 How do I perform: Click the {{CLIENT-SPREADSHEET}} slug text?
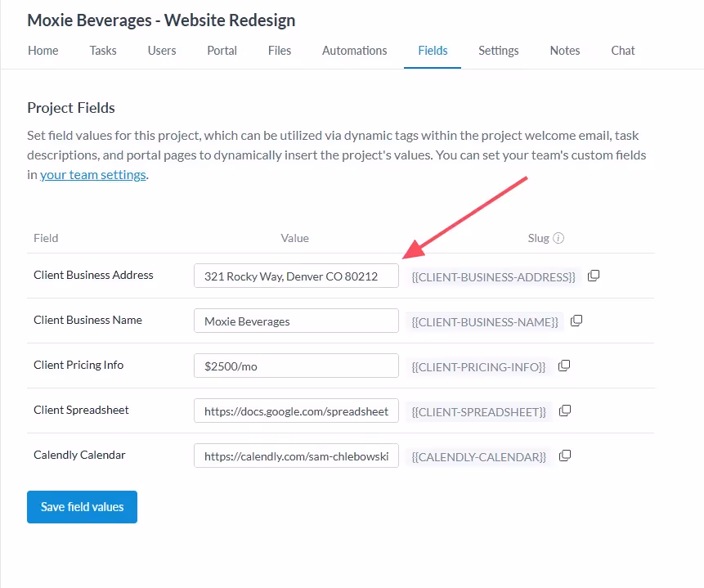click(x=479, y=412)
